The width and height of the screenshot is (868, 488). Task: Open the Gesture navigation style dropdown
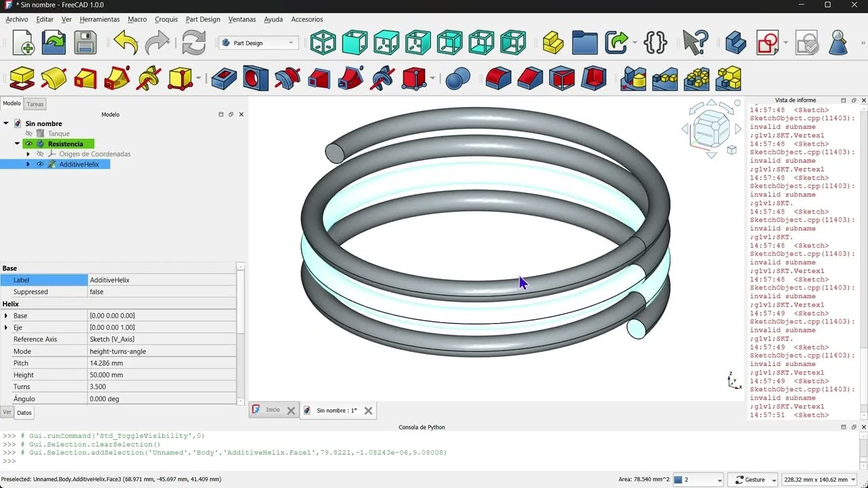tap(753, 479)
